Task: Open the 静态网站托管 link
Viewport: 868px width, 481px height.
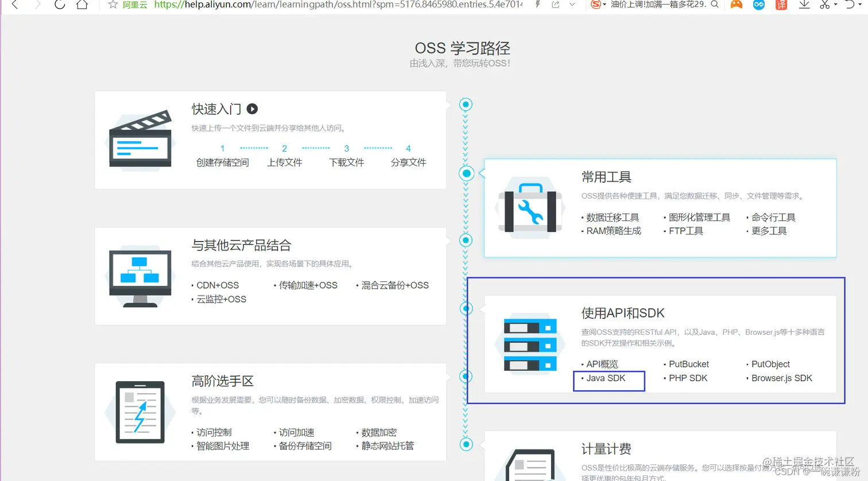Action: (387, 446)
